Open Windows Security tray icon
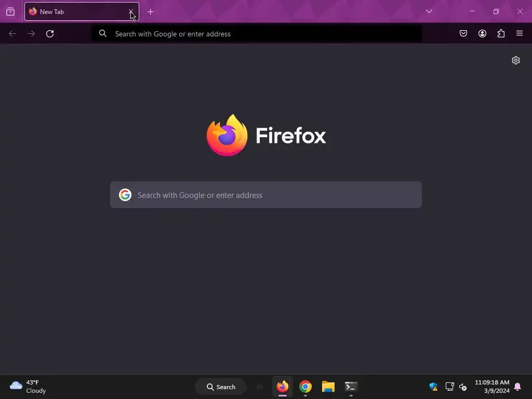 tap(433, 387)
